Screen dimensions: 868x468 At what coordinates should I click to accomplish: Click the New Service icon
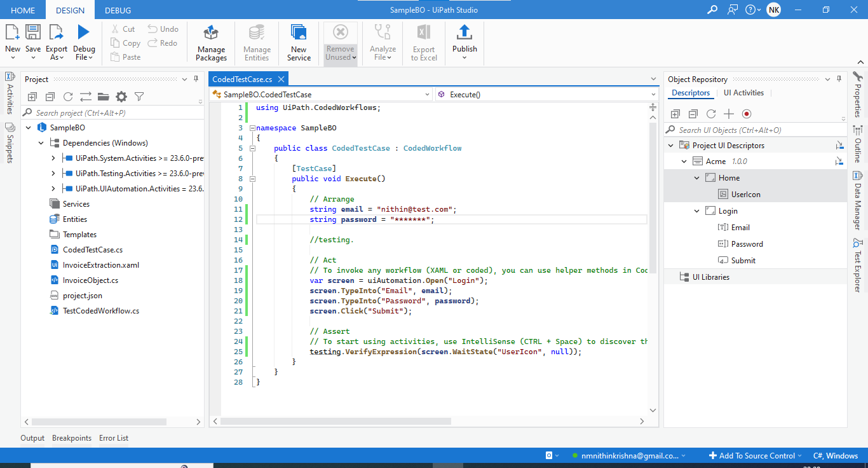pos(299,32)
